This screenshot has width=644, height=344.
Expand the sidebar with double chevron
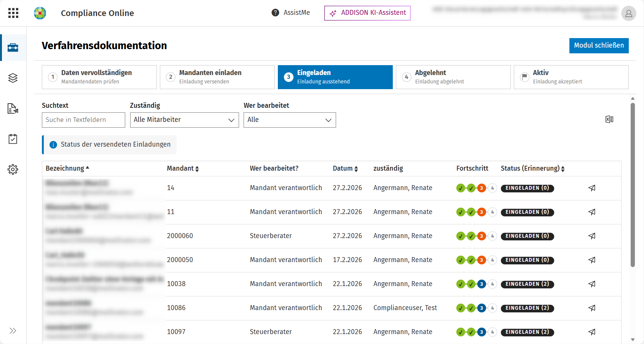(13, 331)
